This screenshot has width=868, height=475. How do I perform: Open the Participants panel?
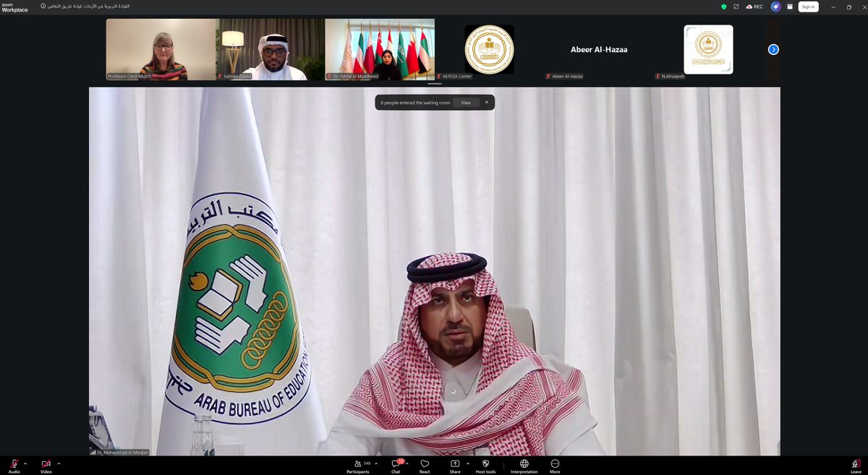pos(357,463)
